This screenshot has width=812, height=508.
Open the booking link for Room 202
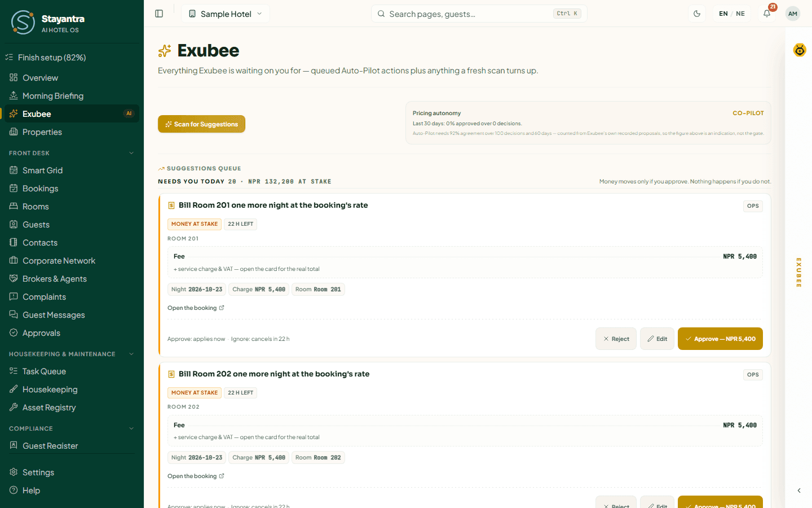[x=196, y=476]
